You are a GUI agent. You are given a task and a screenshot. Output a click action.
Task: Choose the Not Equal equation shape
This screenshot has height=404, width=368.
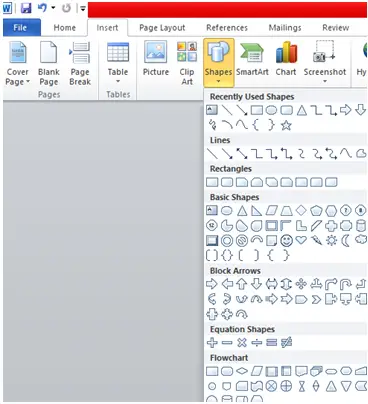(x=286, y=342)
